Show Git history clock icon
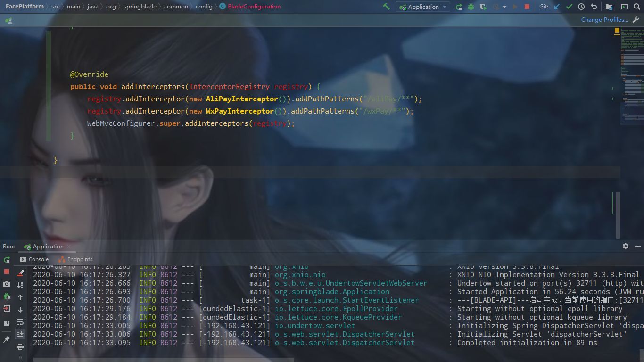The image size is (644, 362). point(581,7)
